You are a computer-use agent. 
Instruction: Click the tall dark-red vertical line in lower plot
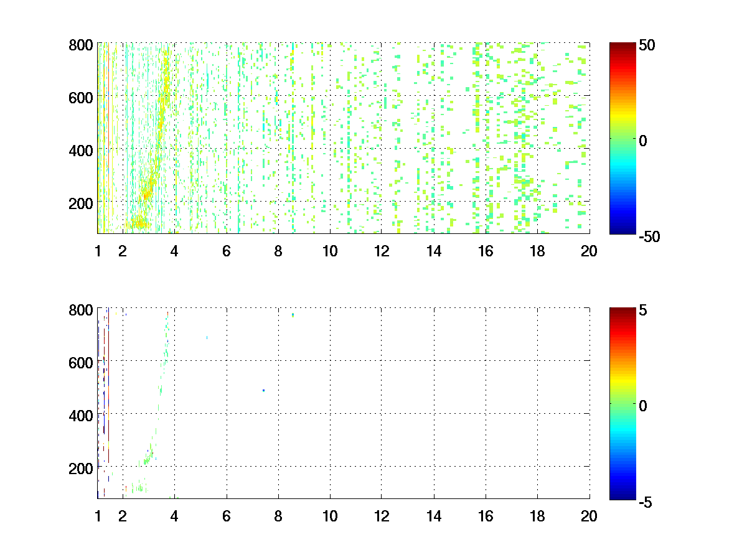[x=108, y=385]
